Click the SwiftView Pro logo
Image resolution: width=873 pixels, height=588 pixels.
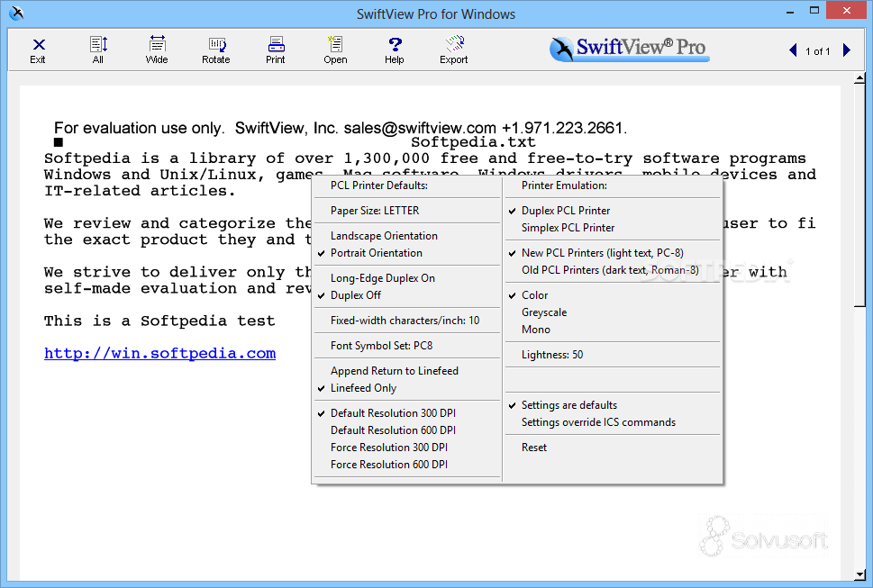(x=629, y=49)
